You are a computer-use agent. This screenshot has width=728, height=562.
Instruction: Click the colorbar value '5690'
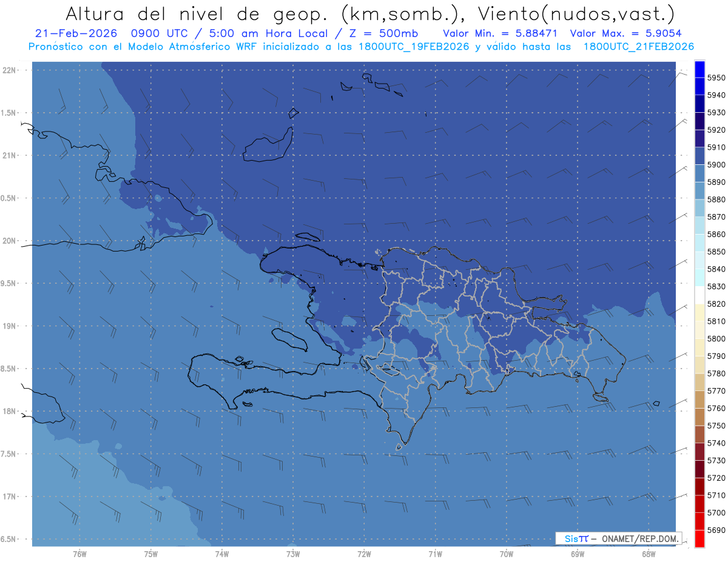pos(716,530)
